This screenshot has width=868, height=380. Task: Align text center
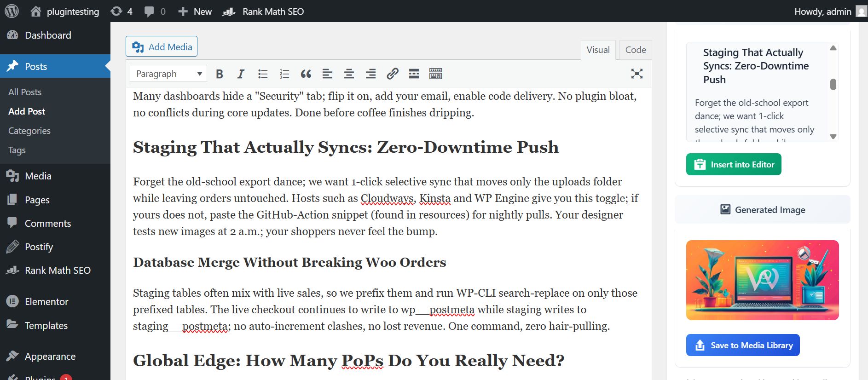pyautogui.click(x=349, y=74)
